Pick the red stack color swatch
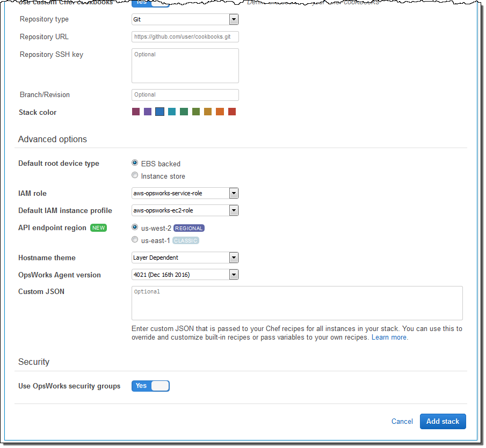 click(232, 112)
